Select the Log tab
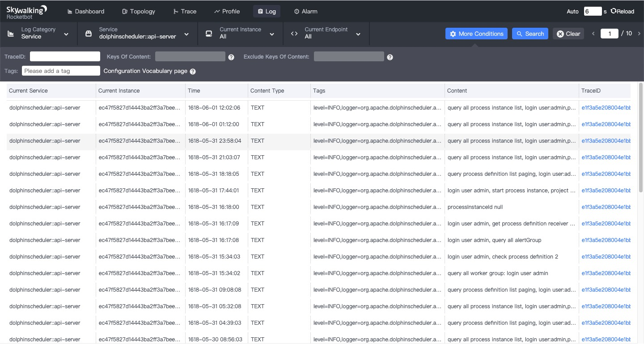The height and width of the screenshot is (344, 644). [x=267, y=11]
